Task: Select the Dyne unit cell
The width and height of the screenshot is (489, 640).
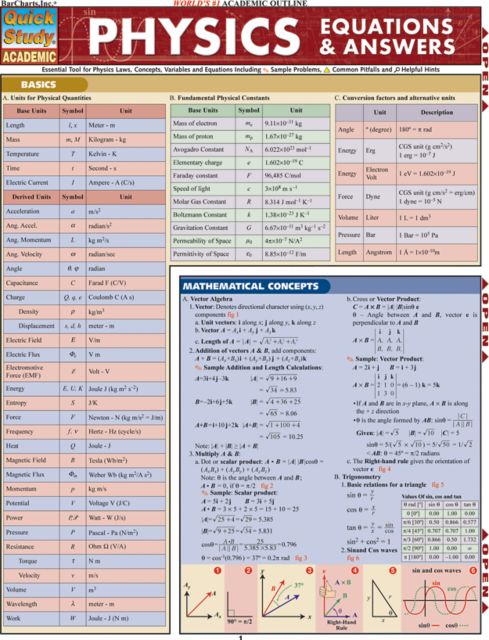Action: click(380, 196)
